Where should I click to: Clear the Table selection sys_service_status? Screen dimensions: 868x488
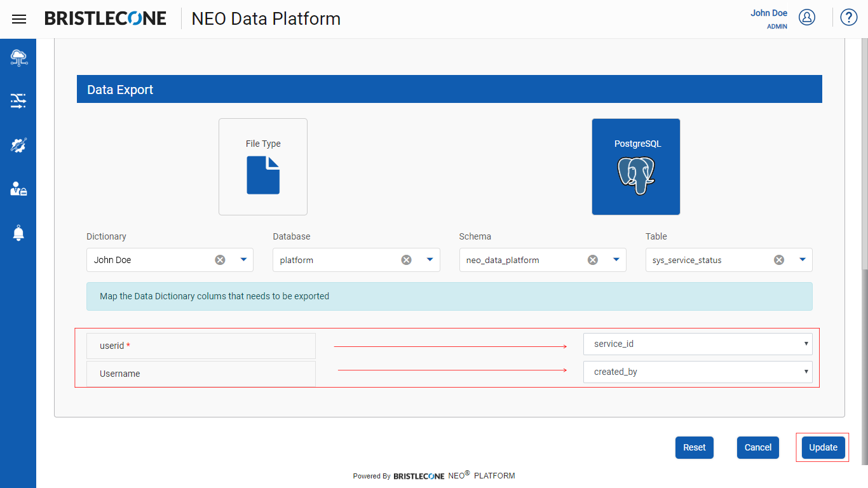click(x=778, y=260)
